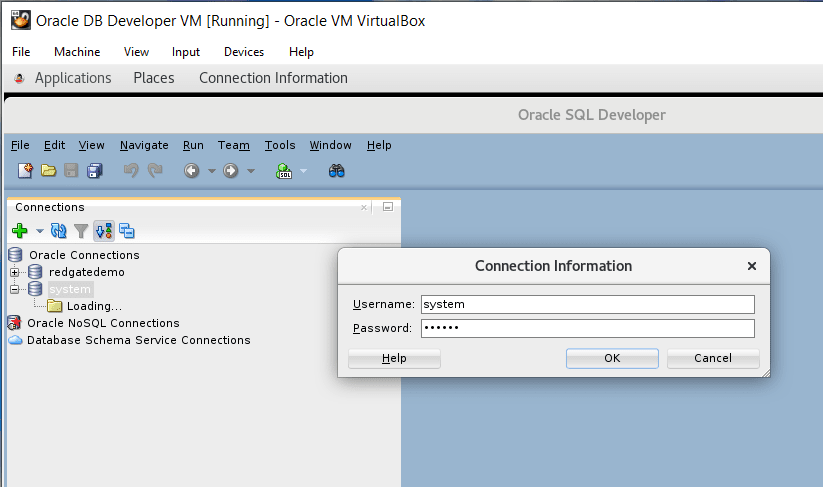Image resolution: width=823 pixels, height=487 pixels.
Task: Close the Connections panel tab
Action: point(364,208)
